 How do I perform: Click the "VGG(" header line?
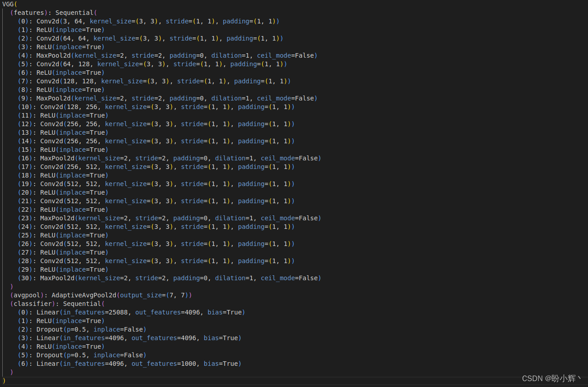coord(10,4)
